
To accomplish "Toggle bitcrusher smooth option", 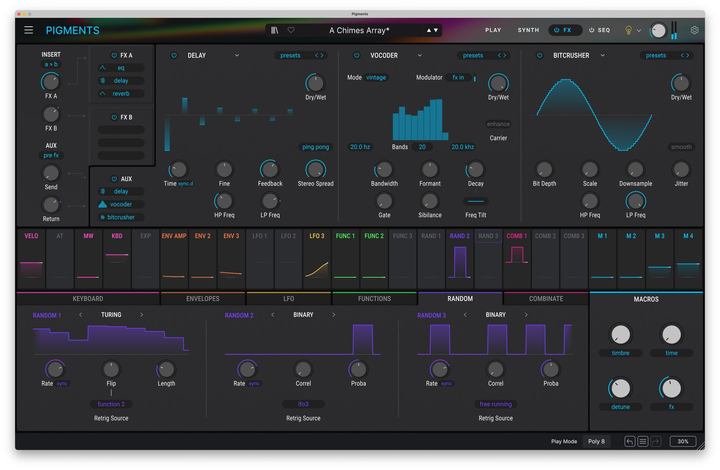I will [x=681, y=147].
